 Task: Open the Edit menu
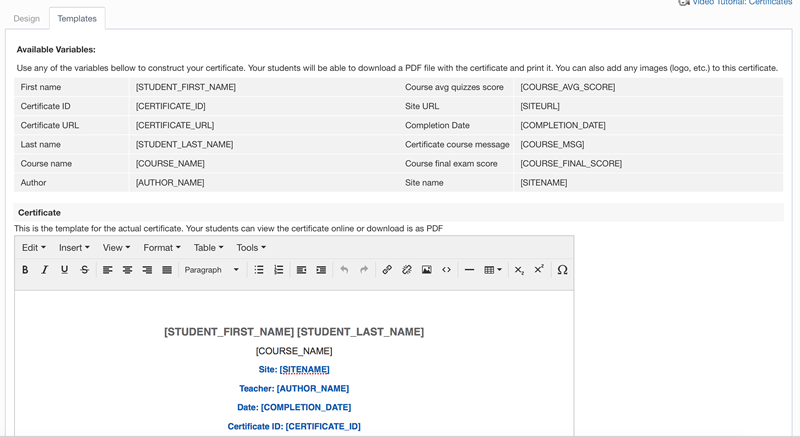pos(34,247)
